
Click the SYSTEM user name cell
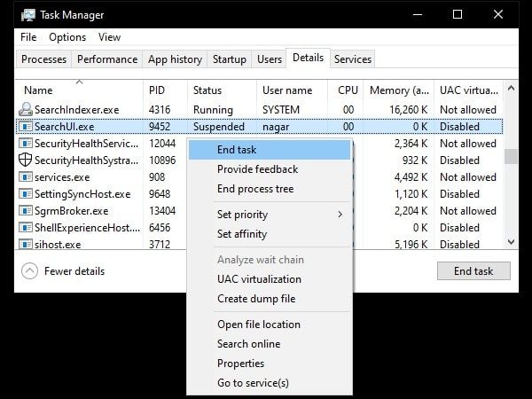point(281,110)
